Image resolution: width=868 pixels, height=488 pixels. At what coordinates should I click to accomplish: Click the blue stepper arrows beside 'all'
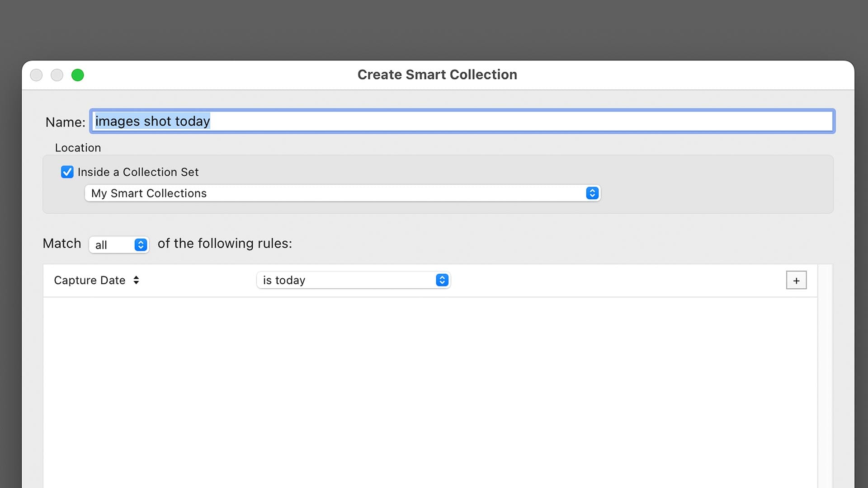[141, 245]
